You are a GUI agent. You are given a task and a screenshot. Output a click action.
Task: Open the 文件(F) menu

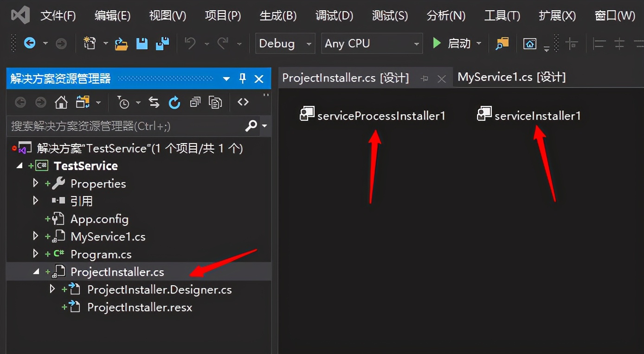coord(58,16)
